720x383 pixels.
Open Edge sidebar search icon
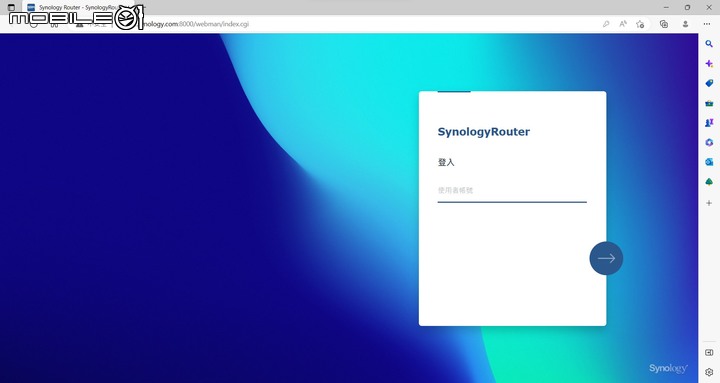coord(709,44)
